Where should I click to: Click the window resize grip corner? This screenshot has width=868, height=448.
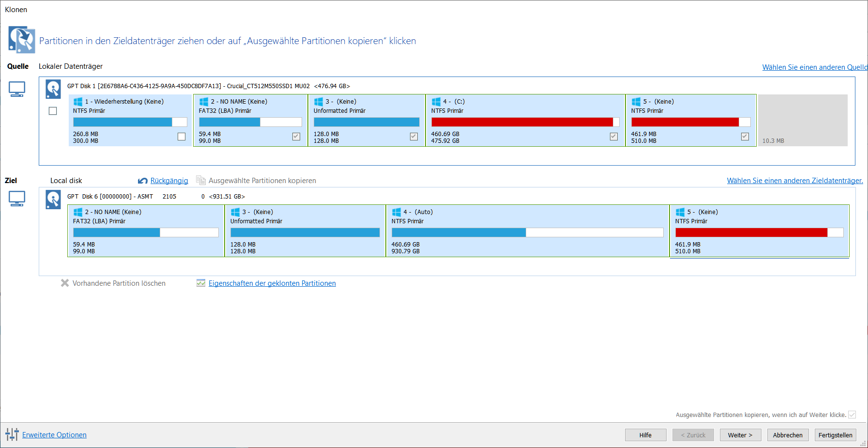tap(863, 443)
